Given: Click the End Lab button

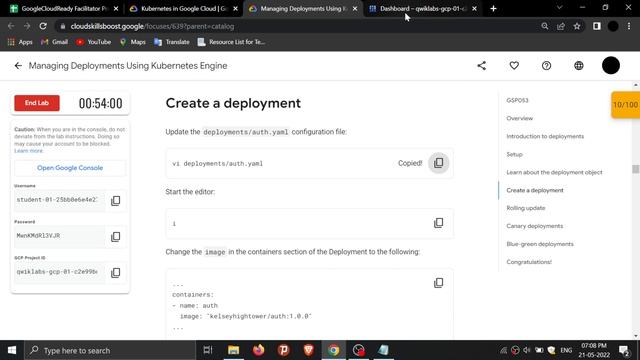Looking at the screenshot, I should click(37, 103).
